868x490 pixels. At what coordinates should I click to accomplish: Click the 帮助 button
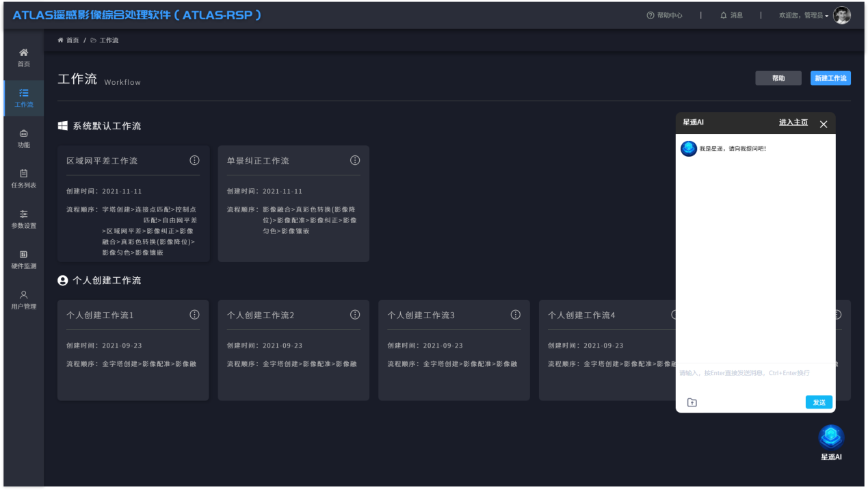point(778,78)
